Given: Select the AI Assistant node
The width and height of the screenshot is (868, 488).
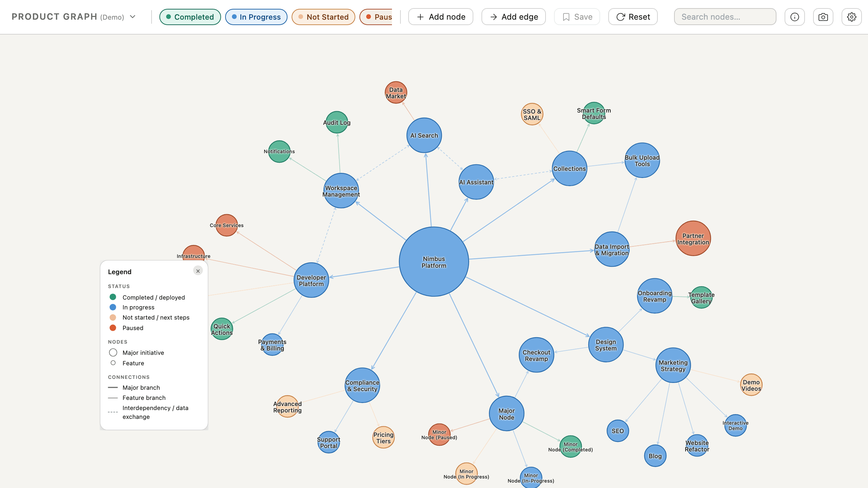Looking at the screenshot, I should [476, 182].
